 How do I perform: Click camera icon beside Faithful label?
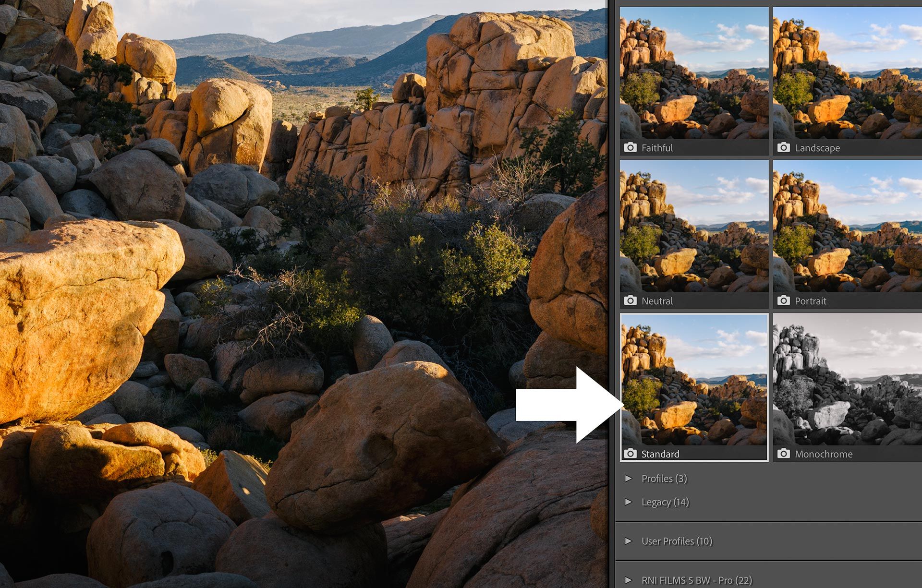[631, 147]
